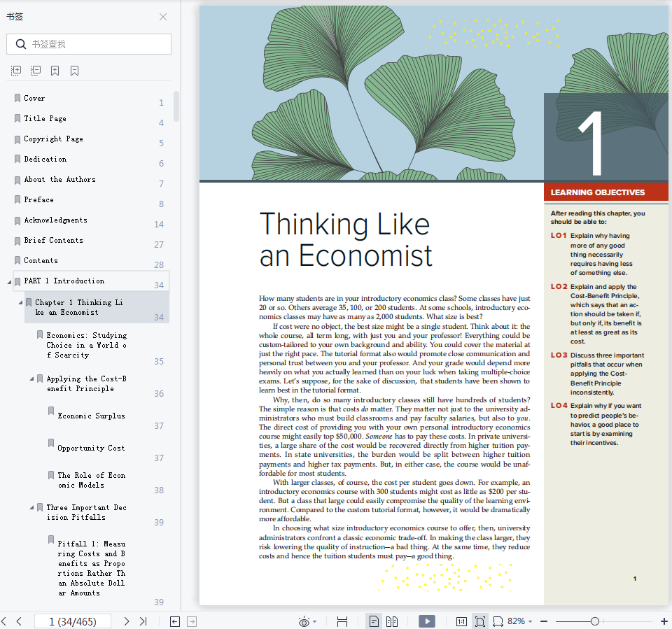The image size is (672, 629).
Task: Go to first page arrow
Action: [4, 621]
